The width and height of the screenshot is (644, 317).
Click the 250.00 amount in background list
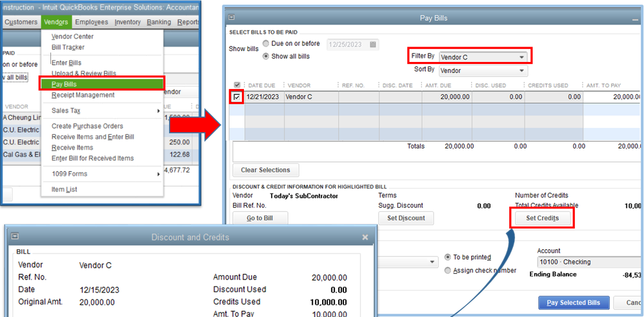tap(179, 142)
